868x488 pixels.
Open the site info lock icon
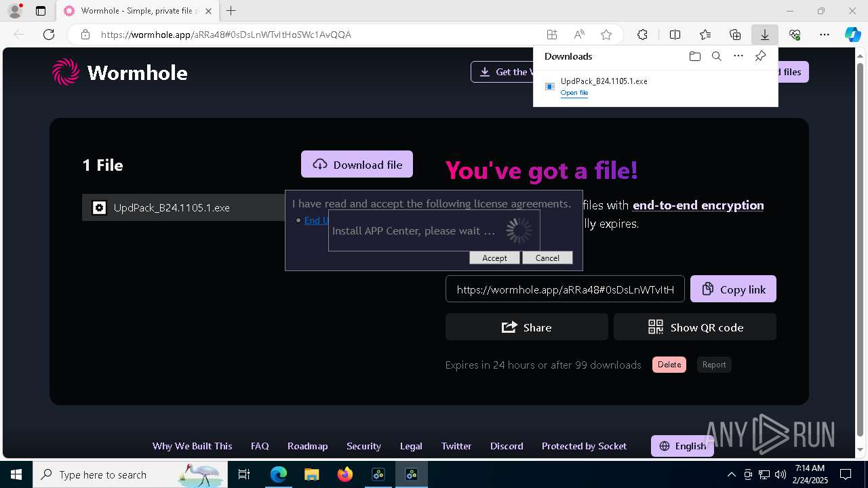click(x=85, y=35)
